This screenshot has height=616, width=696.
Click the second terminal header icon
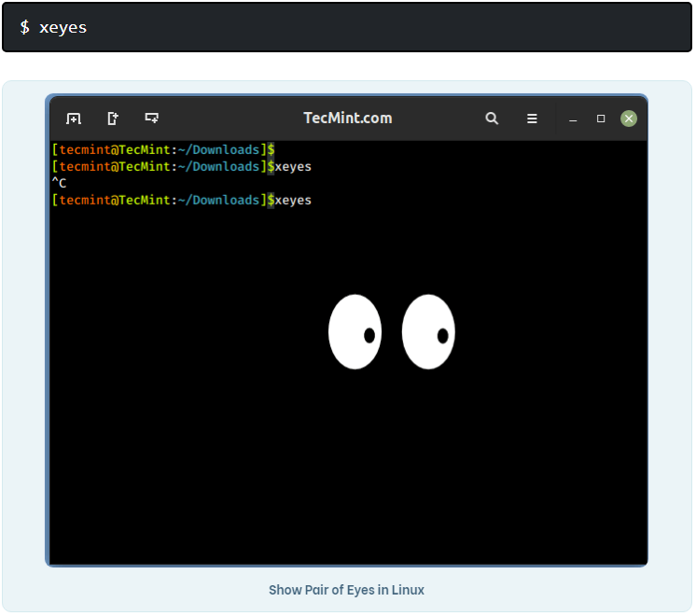[113, 119]
